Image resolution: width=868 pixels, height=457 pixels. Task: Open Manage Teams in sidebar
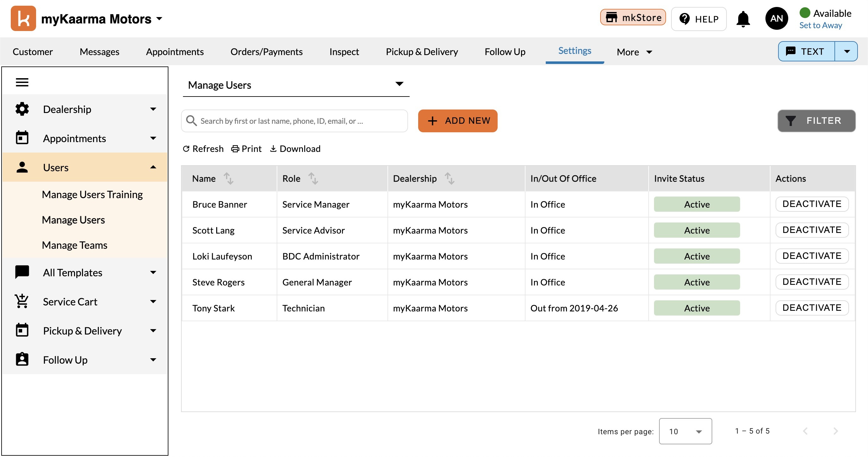[74, 245]
